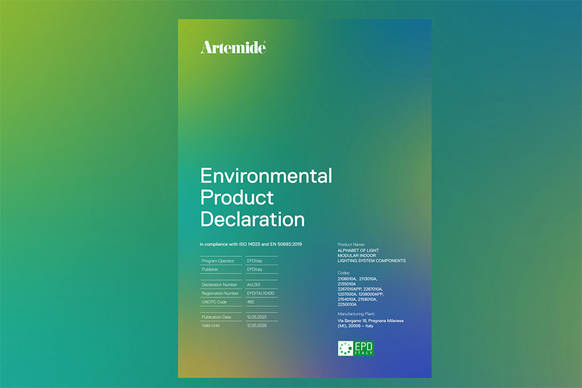Click the Publisher row label

[x=210, y=270]
